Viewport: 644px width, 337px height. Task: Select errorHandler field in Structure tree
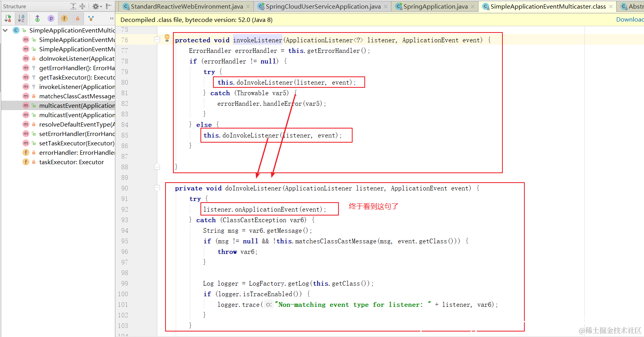[76, 152]
